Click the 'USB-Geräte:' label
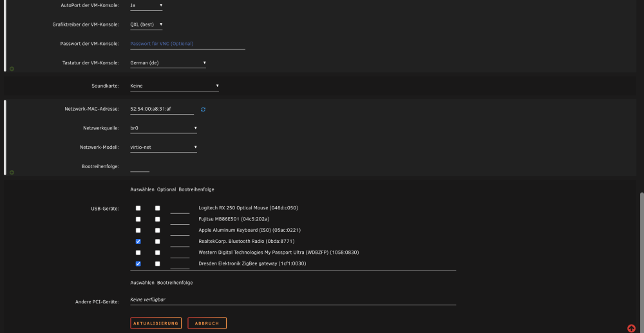 (105, 209)
